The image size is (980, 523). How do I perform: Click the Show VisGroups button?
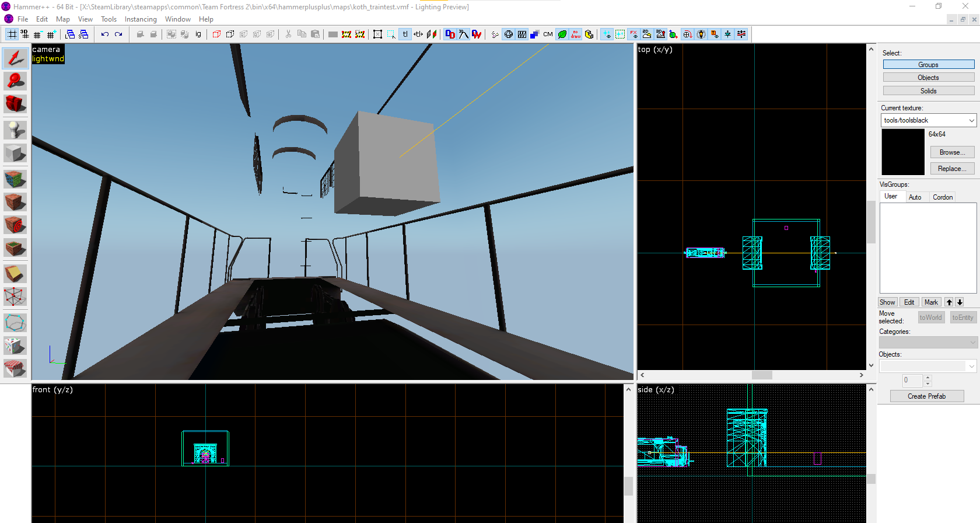click(x=888, y=302)
